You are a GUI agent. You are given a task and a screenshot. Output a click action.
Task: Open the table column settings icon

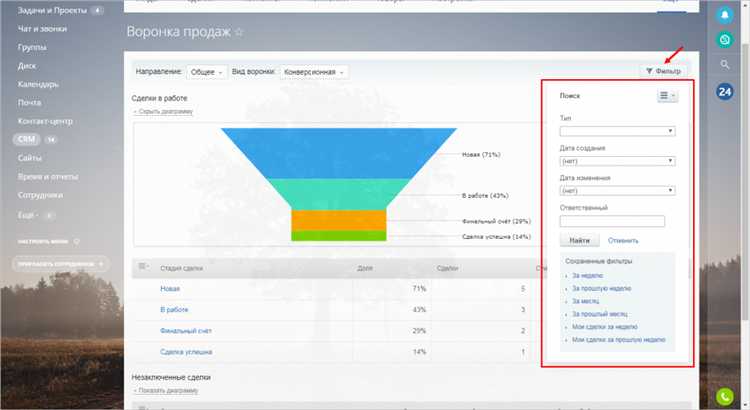pyautogui.click(x=143, y=266)
